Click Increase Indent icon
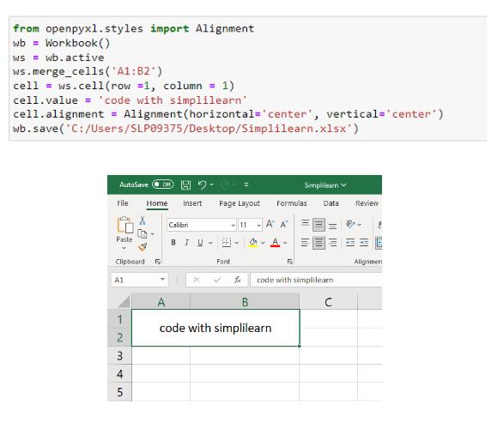This screenshot has width=504, height=429. coord(364,243)
